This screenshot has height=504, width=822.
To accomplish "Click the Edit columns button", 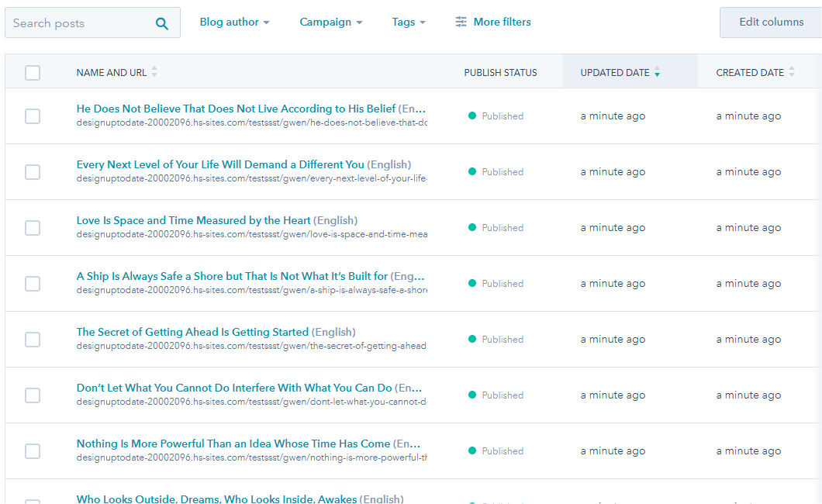I will [x=771, y=22].
